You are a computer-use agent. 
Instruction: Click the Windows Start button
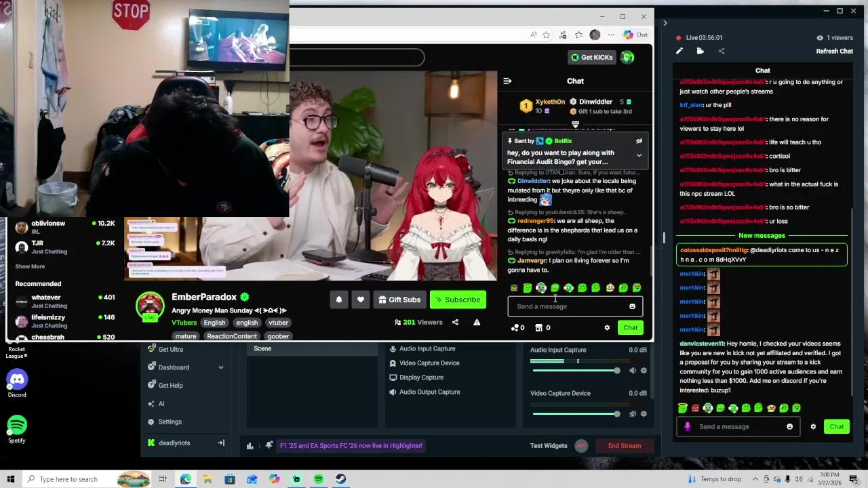tap(10, 479)
